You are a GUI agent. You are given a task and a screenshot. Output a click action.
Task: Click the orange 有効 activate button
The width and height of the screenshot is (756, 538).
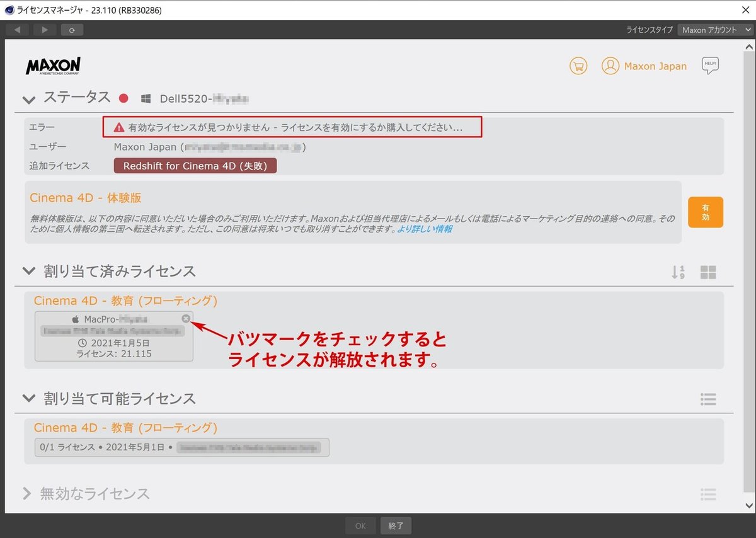click(706, 212)
